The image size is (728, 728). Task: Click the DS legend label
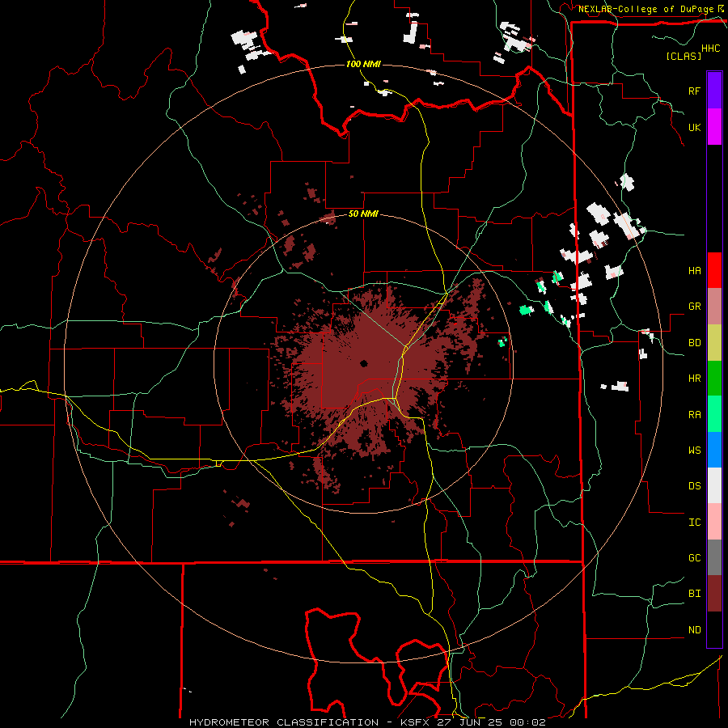point(695,485)
